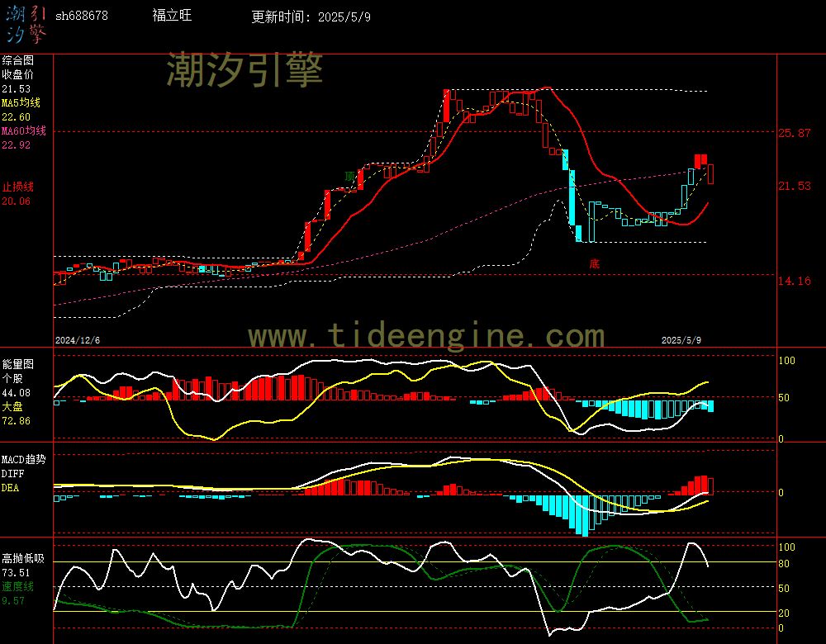Image resolution: width=826 pixels, height=644 pixels.
Task: Click the 25.87 price axis label
Action: [795, 133]
